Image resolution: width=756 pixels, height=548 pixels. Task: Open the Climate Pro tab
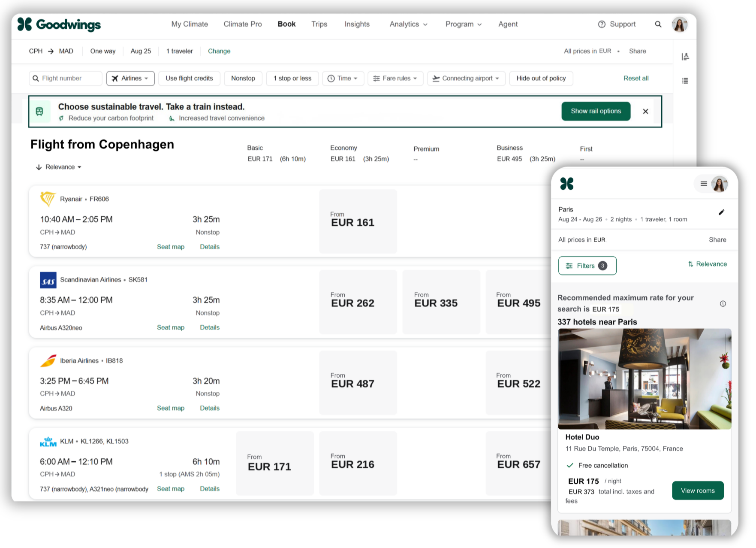[x=243, y=24]
